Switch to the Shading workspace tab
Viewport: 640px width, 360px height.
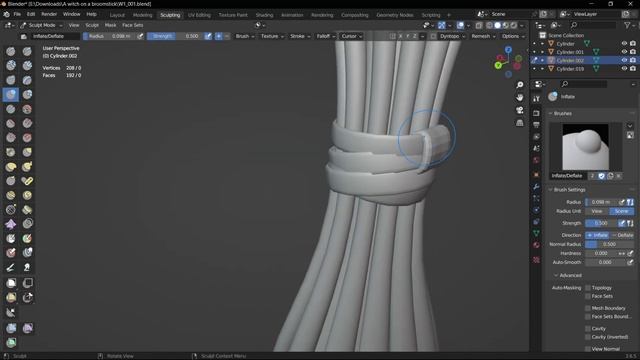tap(264, 15)
